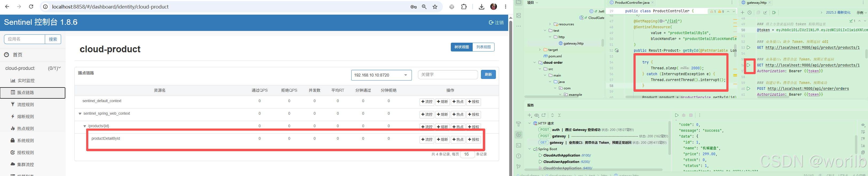Switch to gateway.http editor tab
Image resolution: width=868 pixels, height=176 pixels.
coord(756,3)
